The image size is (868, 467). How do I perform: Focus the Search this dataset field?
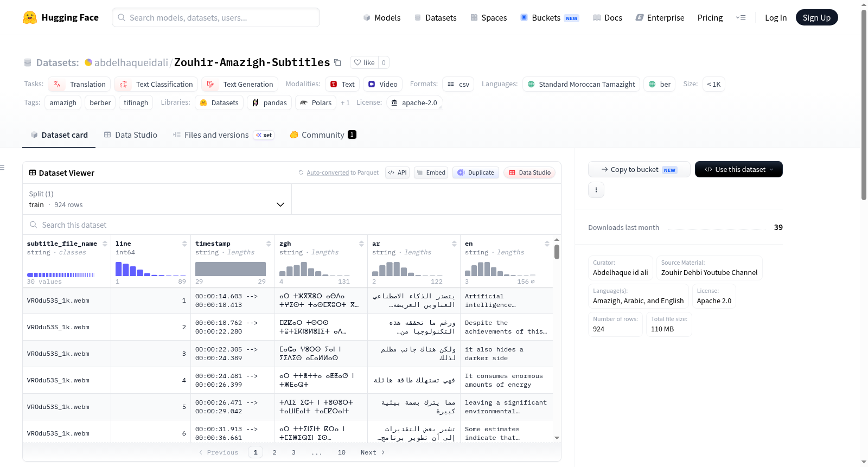[292, 225]
